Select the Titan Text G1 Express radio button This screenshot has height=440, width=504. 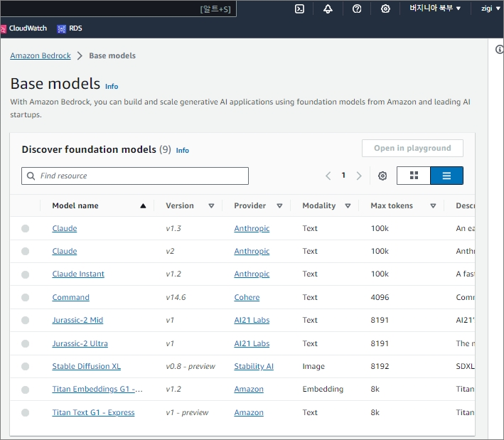(x=25, y=413)
